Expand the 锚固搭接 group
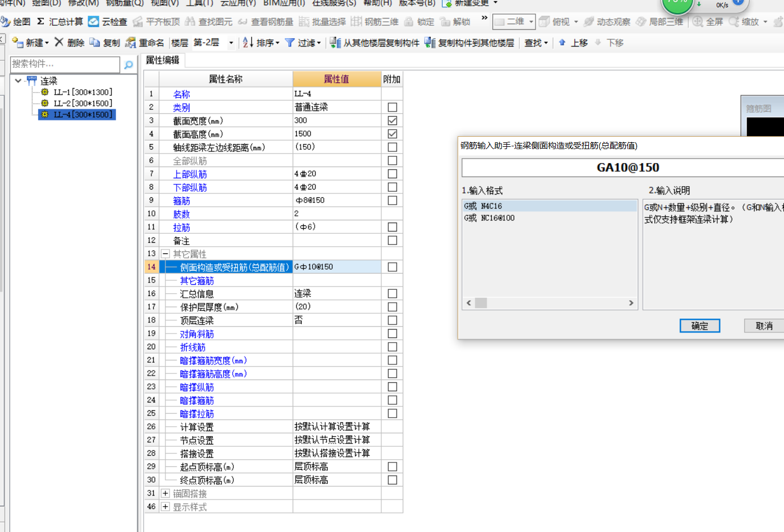 [x=165, y=493]
